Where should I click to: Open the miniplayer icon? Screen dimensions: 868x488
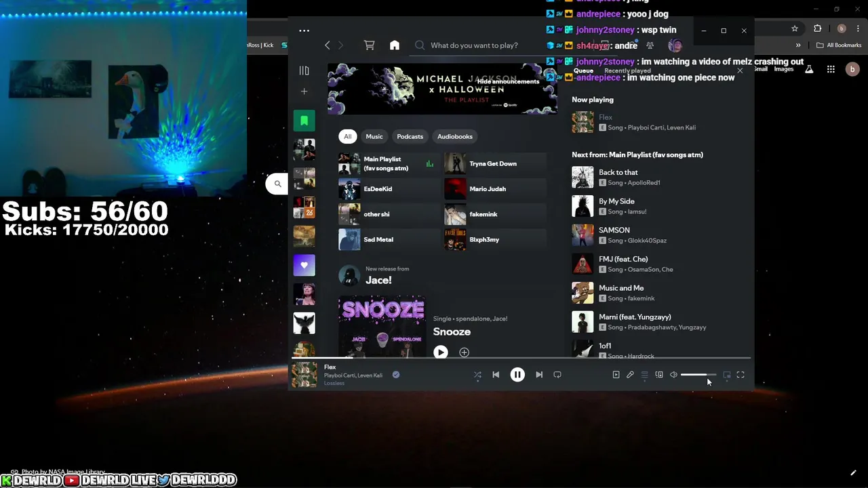pyautogui.click(x=727, y=375)
